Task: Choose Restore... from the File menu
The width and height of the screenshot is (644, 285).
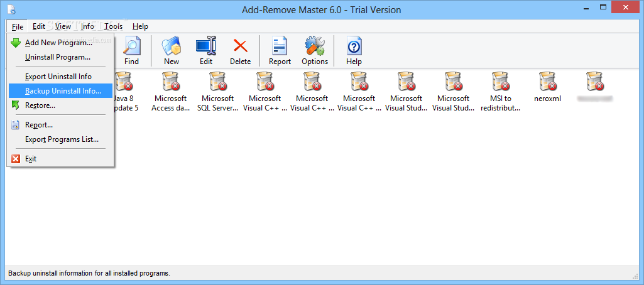Action: (60, 105)
